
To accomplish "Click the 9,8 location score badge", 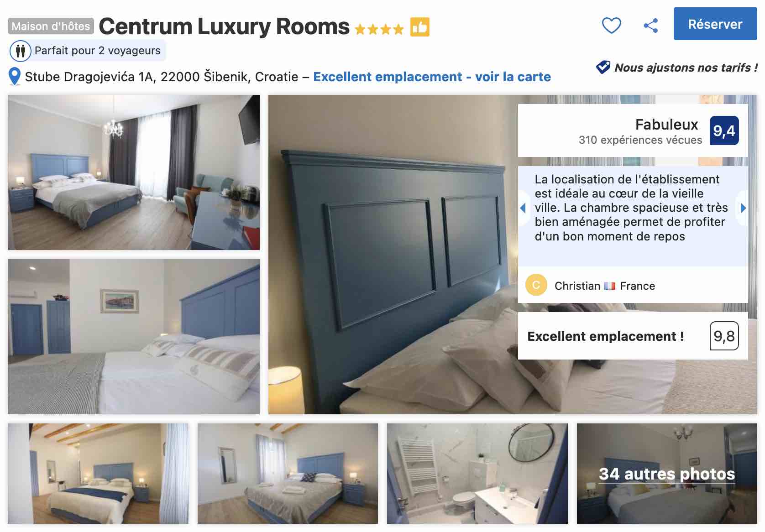I will (724, 336).
